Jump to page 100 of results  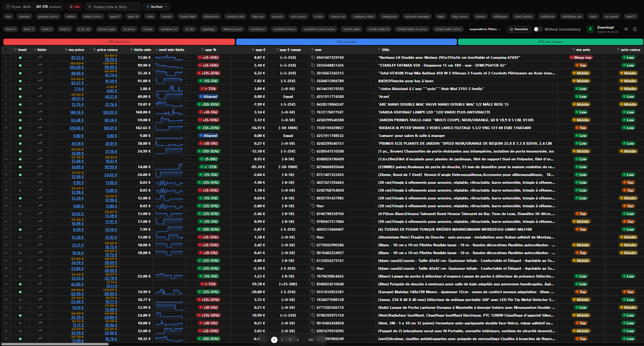tap(311, 340)
